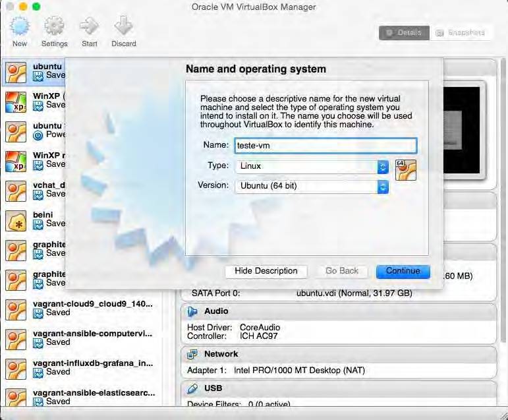This screenshot has width=508, height=420.
Task: Click the CoreAudio host driver value
Action: [x=260, y=328]
